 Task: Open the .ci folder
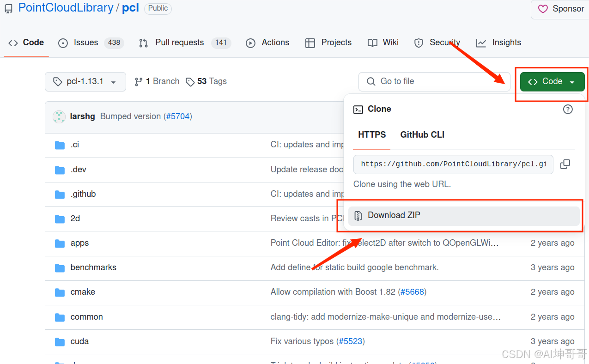[x=75, y=145]
